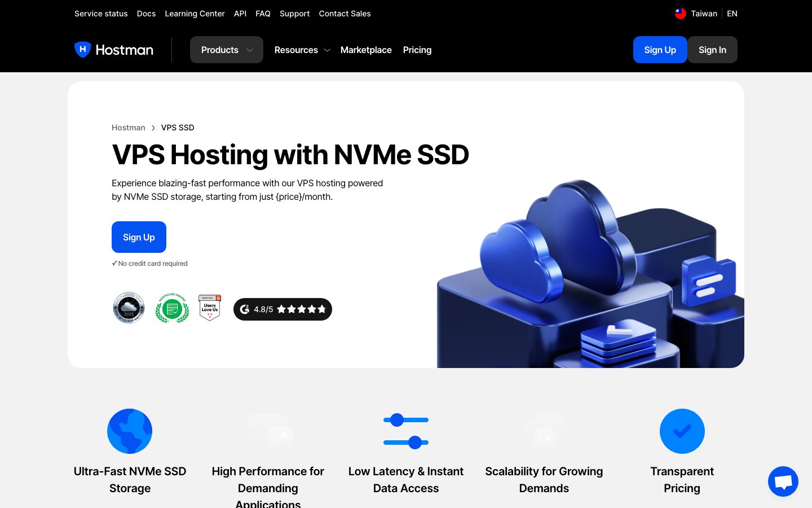This screenshot has width=812, height=508.
Task: Open the Docs link
Action: pyautogui.click(x=146, y=14)
